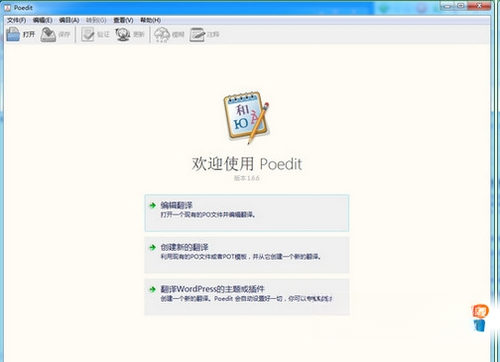500x362 pixels.
Task: Open the 文件(F) File menu
Action: [17, 20]
